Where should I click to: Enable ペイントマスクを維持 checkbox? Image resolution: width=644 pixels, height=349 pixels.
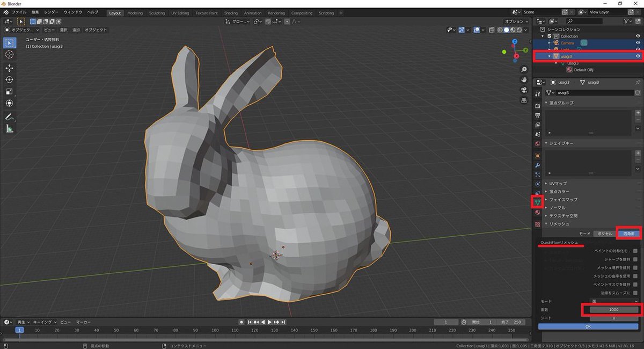(x=635, y=284)
